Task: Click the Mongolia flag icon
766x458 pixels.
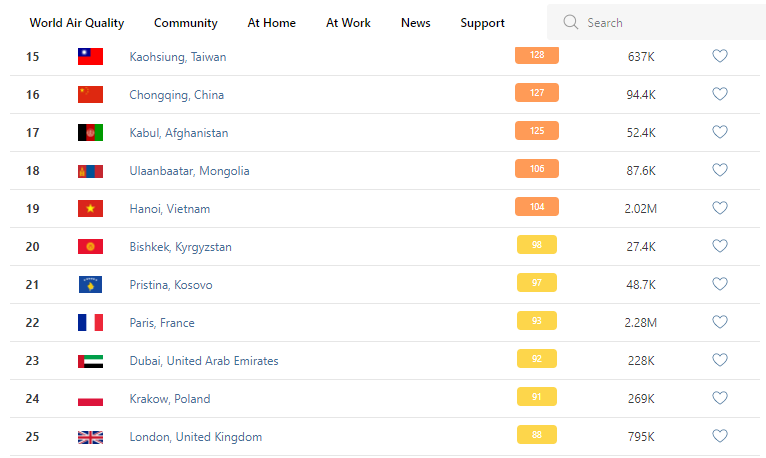Action: (x=90, y=171)
